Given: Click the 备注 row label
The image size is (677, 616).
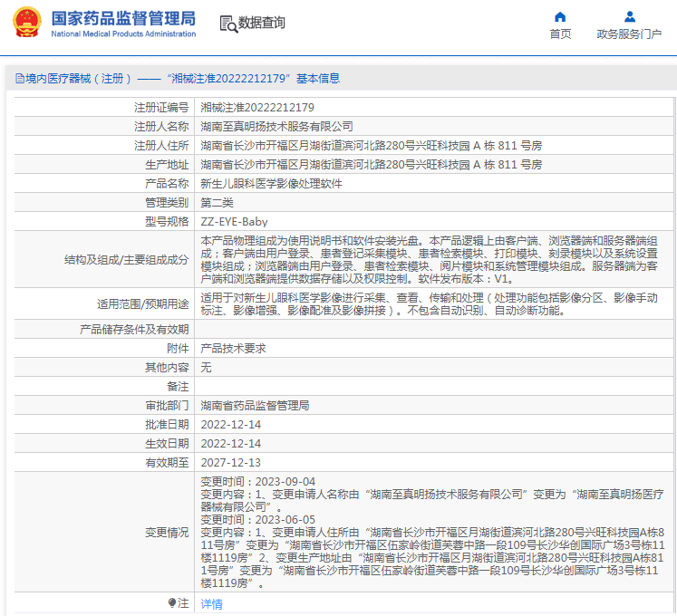Looking at the screenshot, I should coord(178,386).
